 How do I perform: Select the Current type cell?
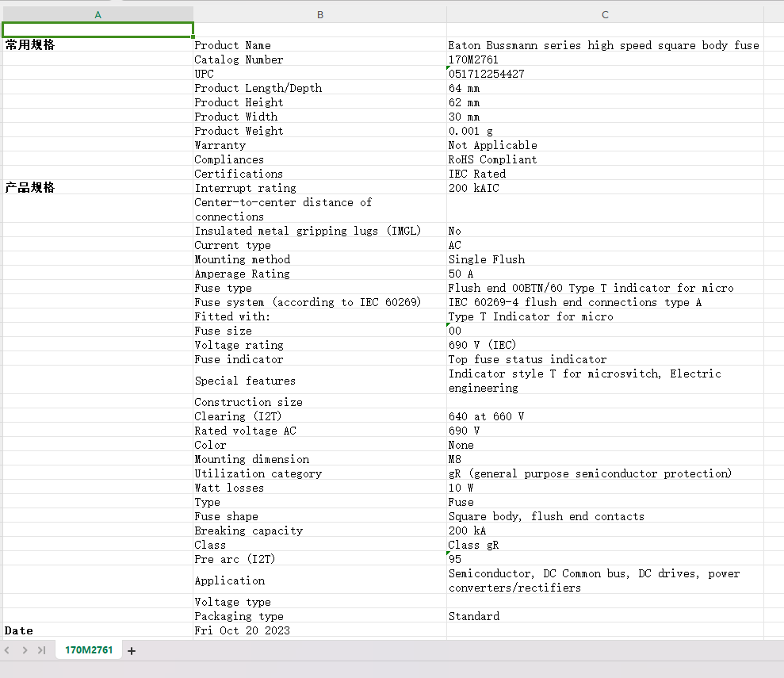[x=320, y=245]
